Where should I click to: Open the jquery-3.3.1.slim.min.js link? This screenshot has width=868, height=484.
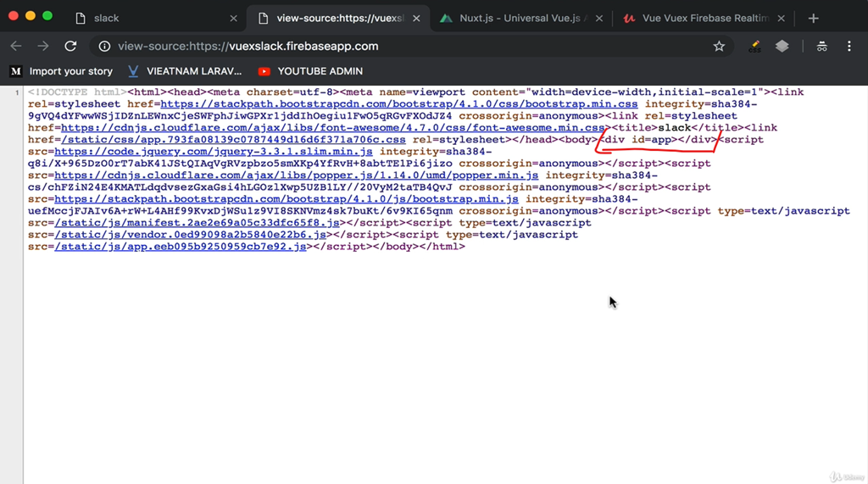tap(214, 152)
